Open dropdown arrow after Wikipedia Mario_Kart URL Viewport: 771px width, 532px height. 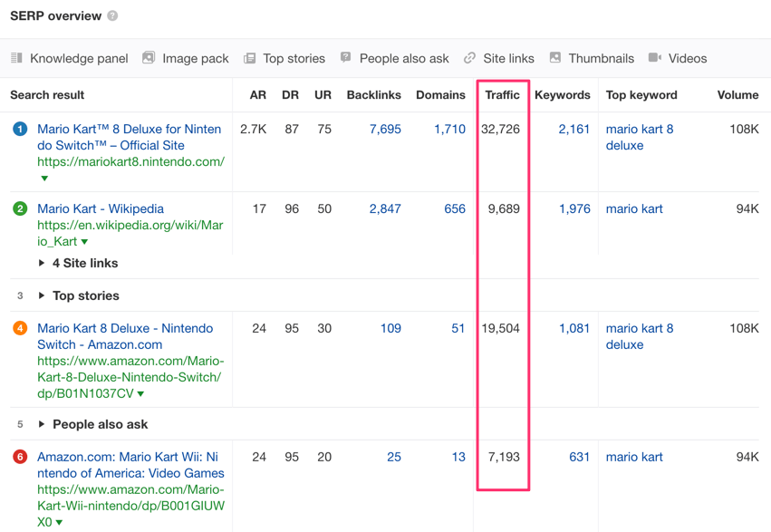tap(84, 241)
